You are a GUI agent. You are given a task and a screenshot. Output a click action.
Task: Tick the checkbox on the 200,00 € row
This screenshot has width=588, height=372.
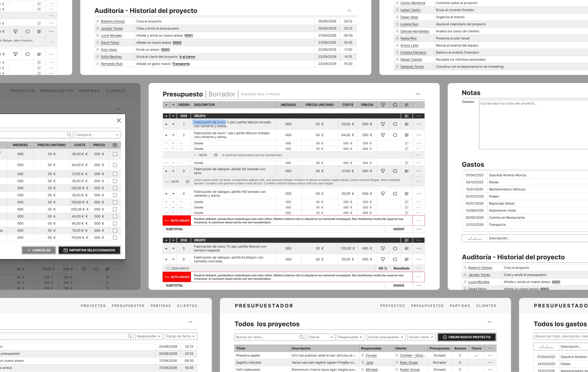115,209
